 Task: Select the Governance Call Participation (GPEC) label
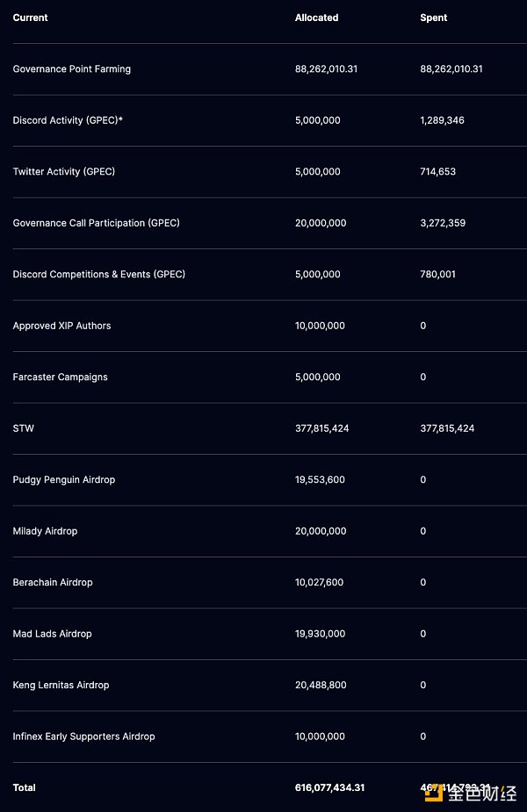(x=97, y=223)
